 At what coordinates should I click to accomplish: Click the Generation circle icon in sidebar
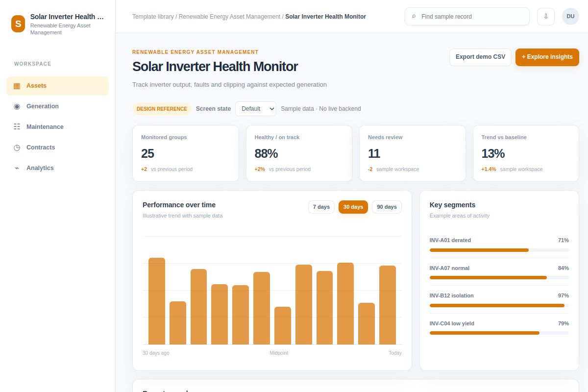point(17,106)
